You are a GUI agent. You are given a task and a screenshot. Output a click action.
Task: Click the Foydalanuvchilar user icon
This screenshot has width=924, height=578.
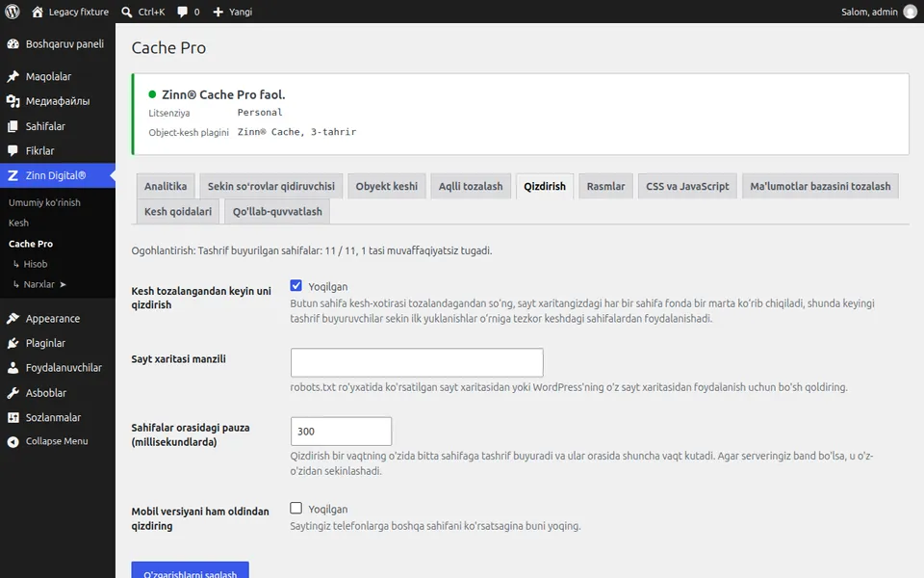(x=13, y=368)
